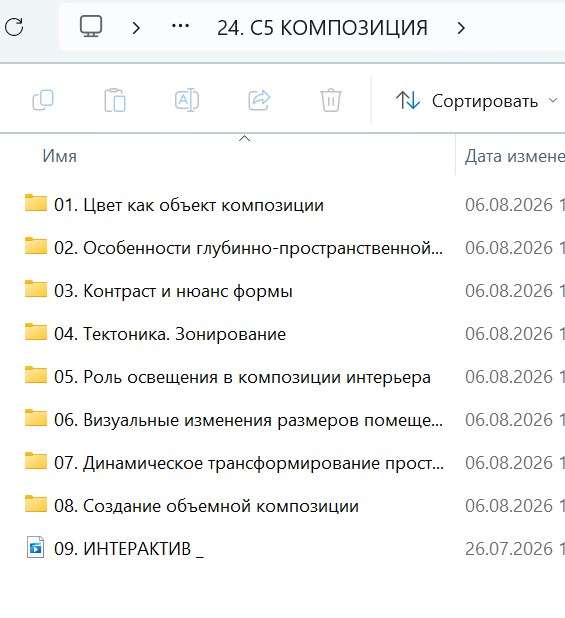Click folder icon of '06. Визуальные' row
Screen dimensions: 565x618
35,417
